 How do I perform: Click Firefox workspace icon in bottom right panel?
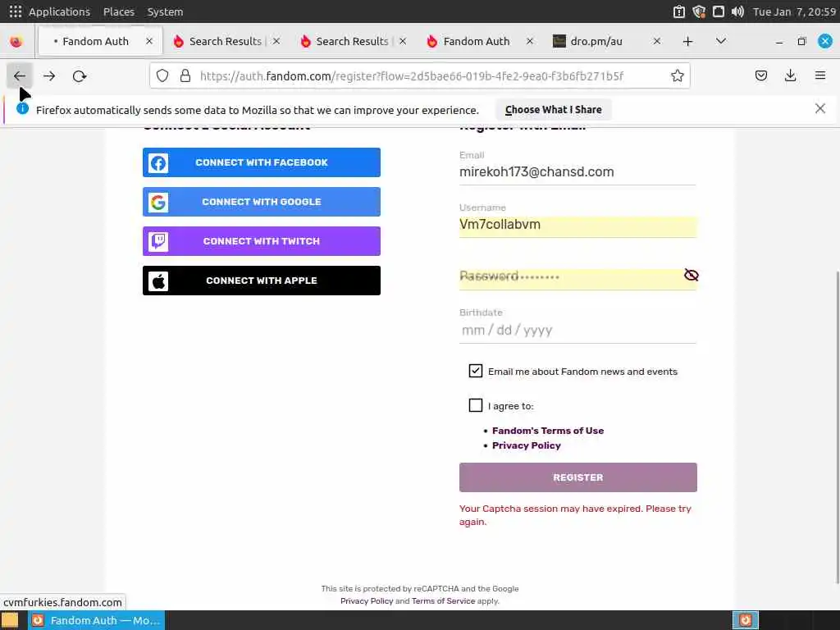(x=745, y=620)
